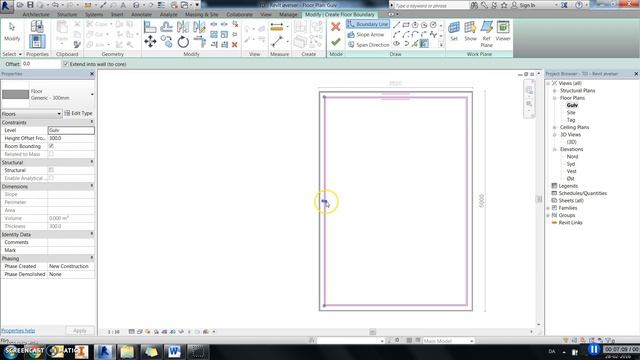640x360 pixels.
Task: Expand the Groups node in Project Browser
Action: tap(548, 216)
